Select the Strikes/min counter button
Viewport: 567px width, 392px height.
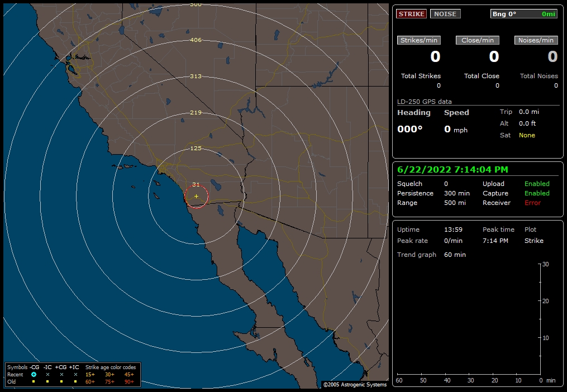click(x=419, y=40)
